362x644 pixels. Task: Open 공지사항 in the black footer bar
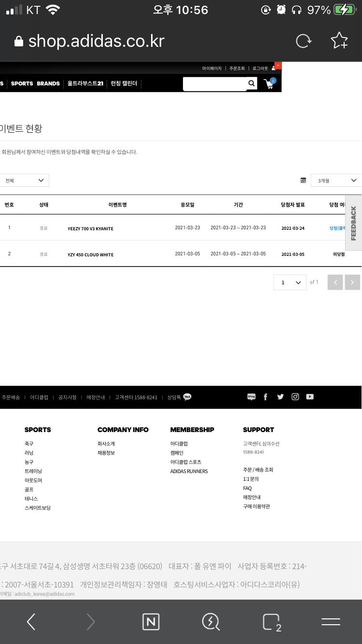[68, 397]
